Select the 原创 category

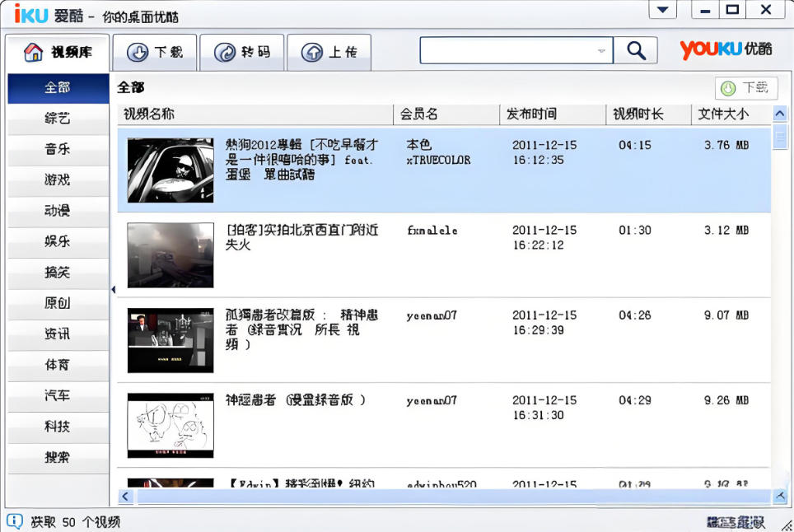coord(58,304)
